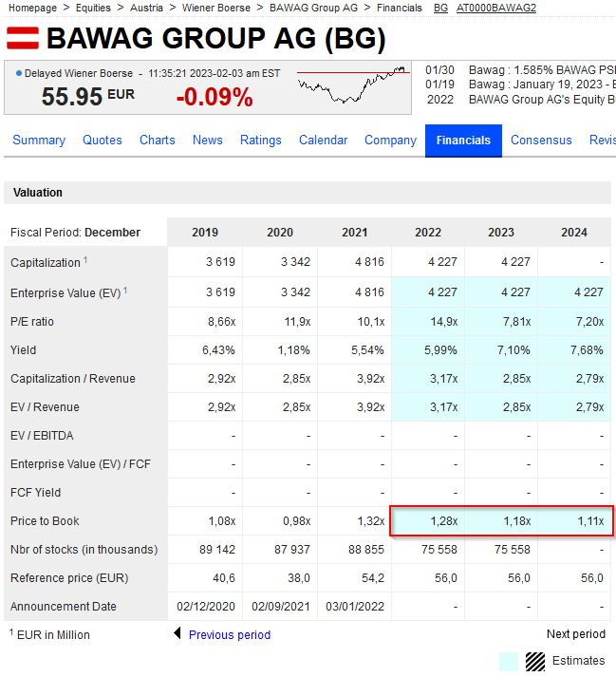Click Next period

[x=575, y=634]
